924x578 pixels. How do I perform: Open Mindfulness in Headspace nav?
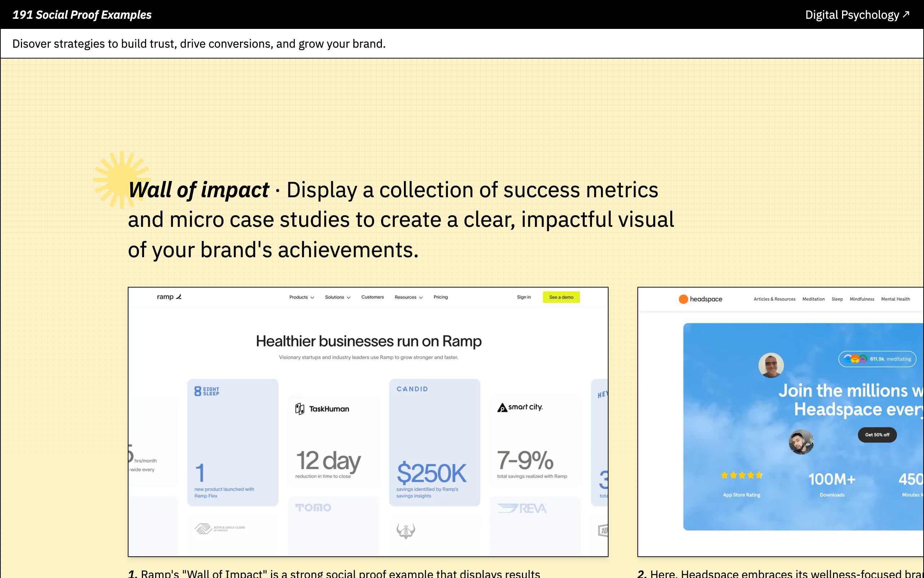(862, 299)
